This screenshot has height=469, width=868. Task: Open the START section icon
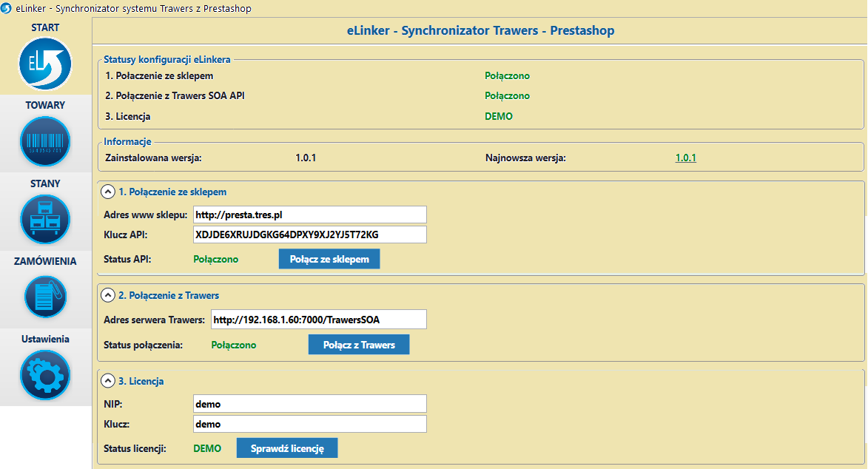(45, 64)
